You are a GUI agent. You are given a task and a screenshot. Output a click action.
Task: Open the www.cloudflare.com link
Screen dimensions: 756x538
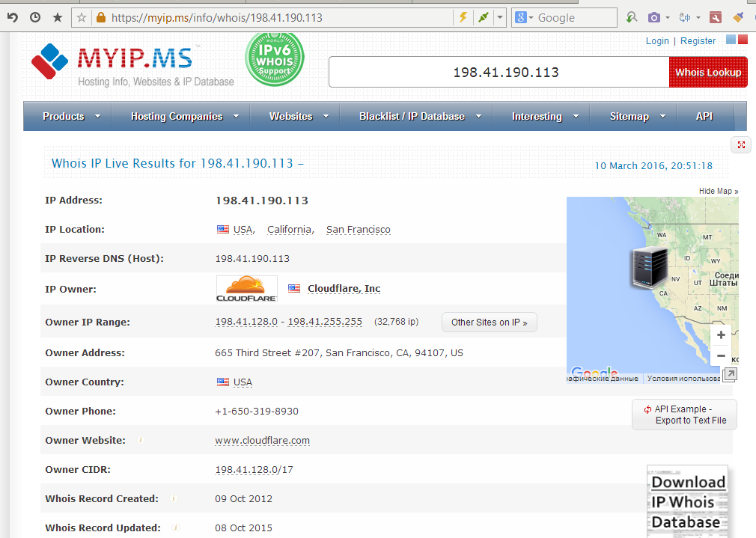(x=262, y=441)
